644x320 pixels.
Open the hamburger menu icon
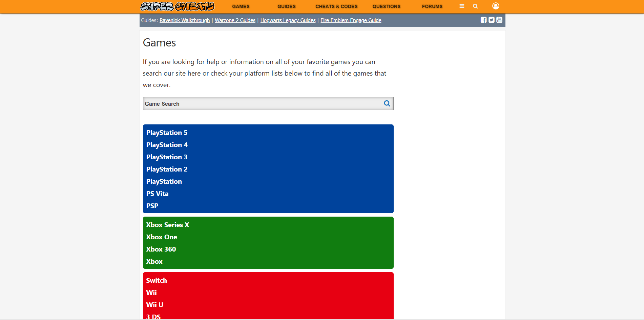pos(462,6)
